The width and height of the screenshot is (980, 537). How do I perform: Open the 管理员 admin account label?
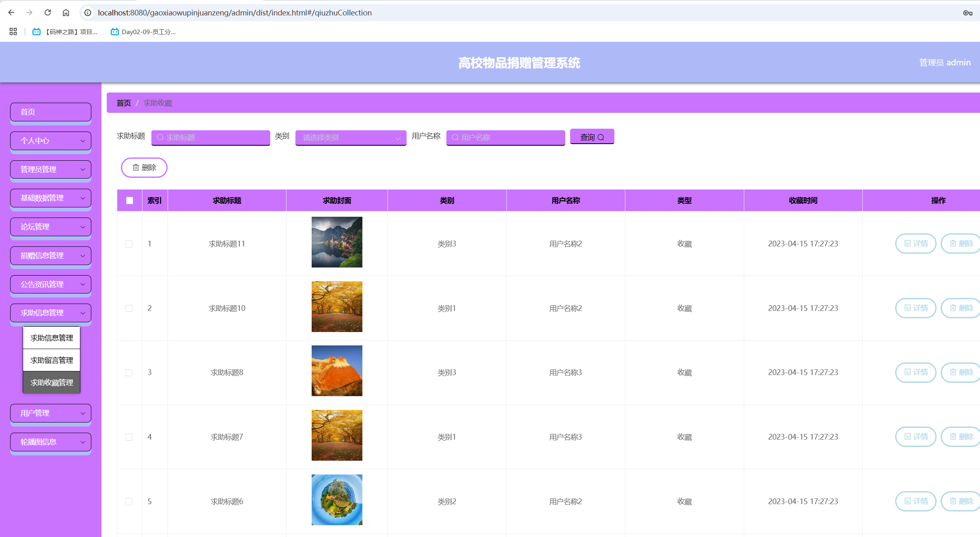tap(945, 63)
